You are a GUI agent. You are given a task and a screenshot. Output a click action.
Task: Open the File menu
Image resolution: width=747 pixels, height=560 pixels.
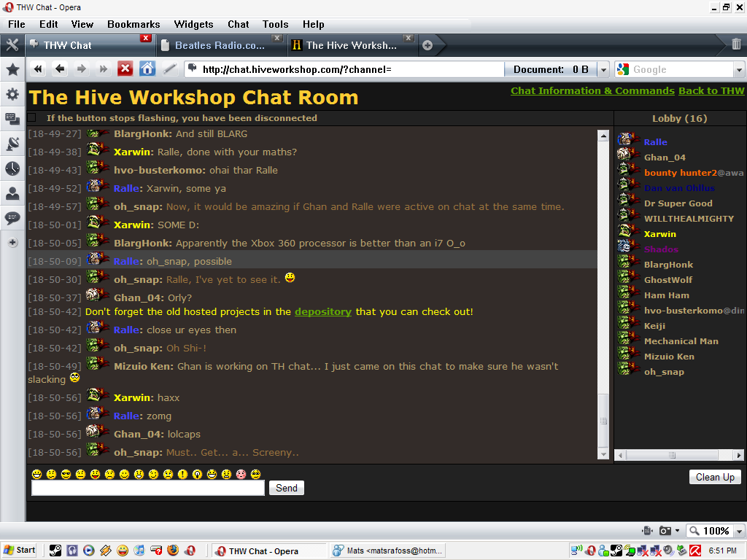click(x=17, y=24)
